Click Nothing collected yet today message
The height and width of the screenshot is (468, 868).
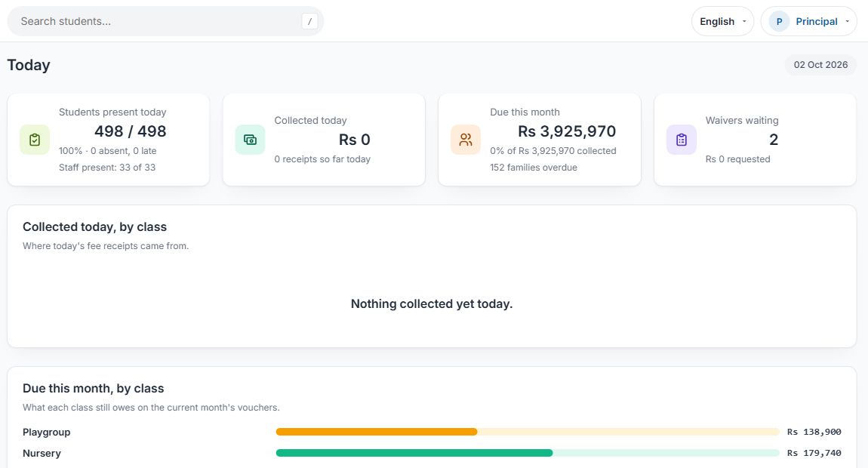point(432,304)
